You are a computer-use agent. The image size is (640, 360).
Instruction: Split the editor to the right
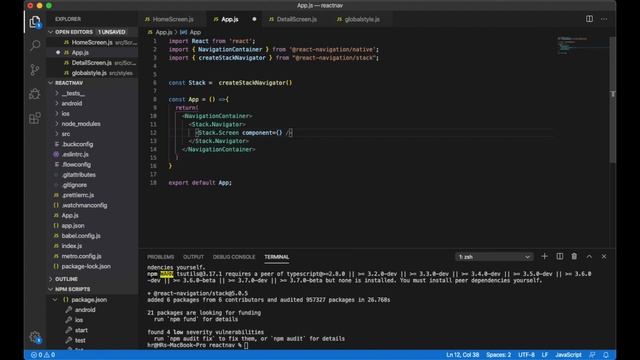pos(589,19)
